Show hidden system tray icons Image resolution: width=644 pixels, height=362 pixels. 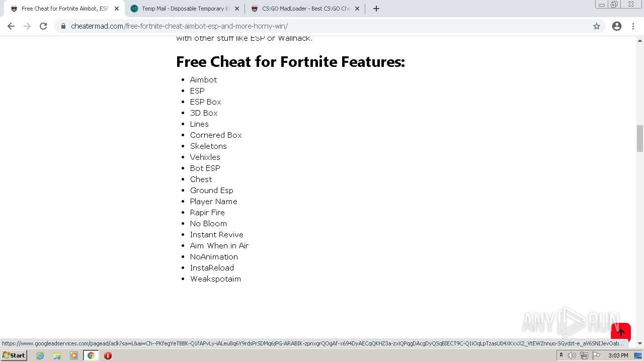(x=561, y=355)
